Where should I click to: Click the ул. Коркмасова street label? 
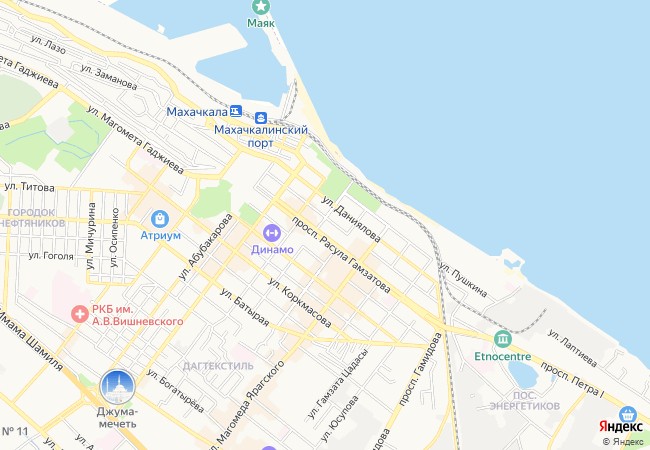pyautogui.click(x=300, y=303)
